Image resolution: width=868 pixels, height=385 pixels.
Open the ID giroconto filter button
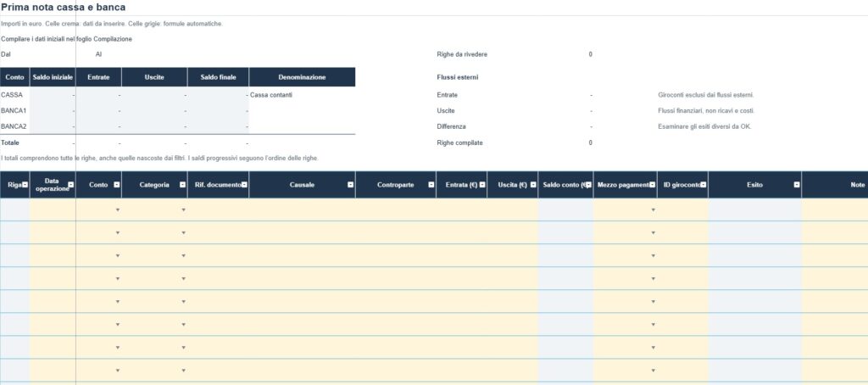[704, 185]
